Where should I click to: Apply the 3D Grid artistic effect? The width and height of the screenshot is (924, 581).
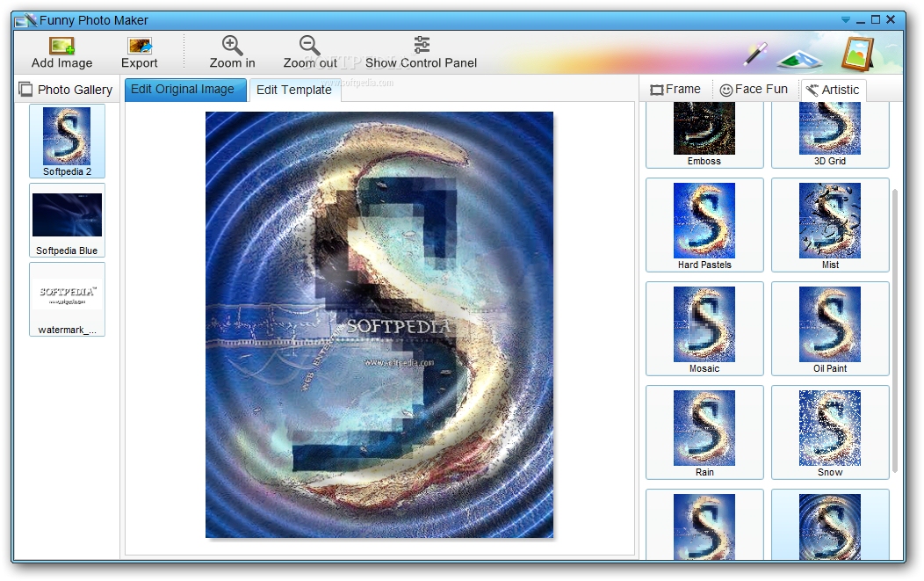830,134
